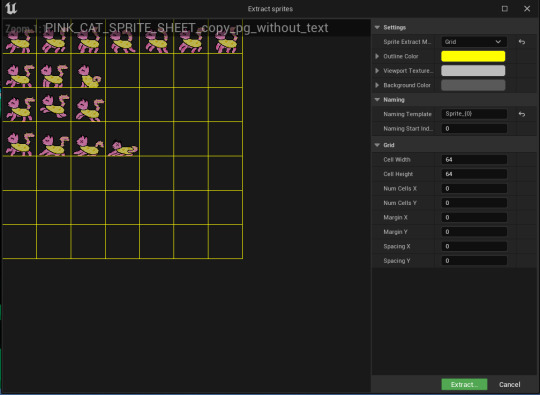This screenshot has height=395, width=540.
Task: Focus the Cell Width input field
Action: coord(474,160)
